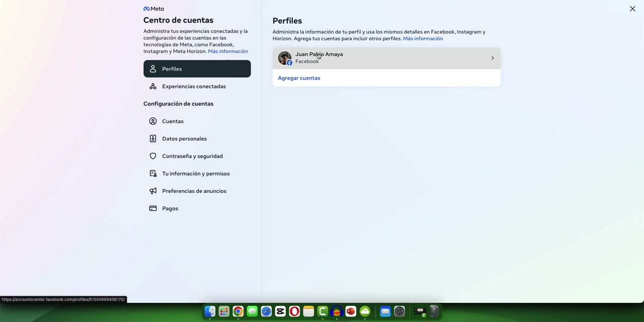The image size is (644, 322).
Task: Open Notes from the dock
Action: click(x=308, y=312)
